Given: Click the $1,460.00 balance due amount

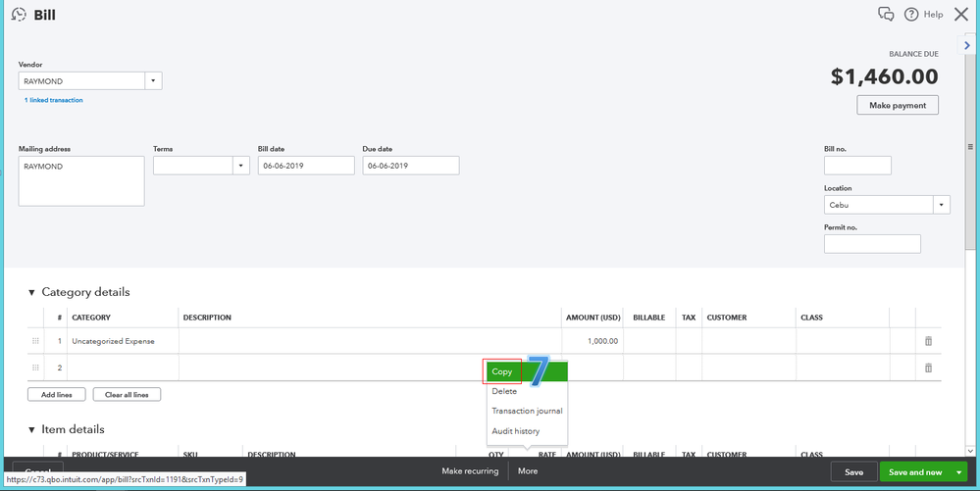Looking at the screenshot, I should 885,76.
